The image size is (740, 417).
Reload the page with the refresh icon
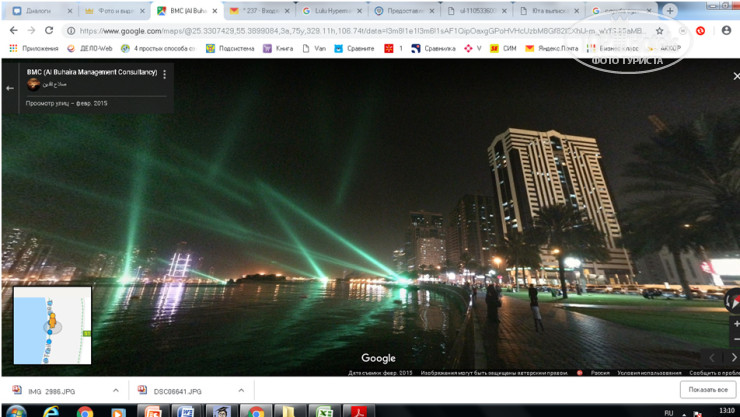(49, 31)
